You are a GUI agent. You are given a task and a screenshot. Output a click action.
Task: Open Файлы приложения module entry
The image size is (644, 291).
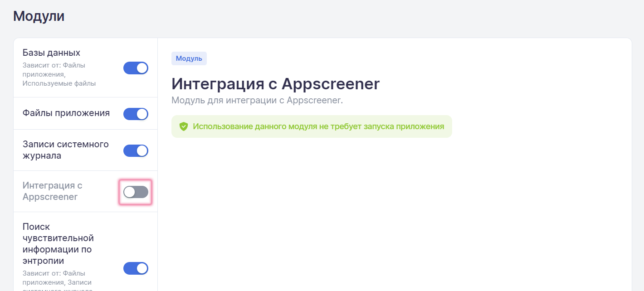point(66,113)
